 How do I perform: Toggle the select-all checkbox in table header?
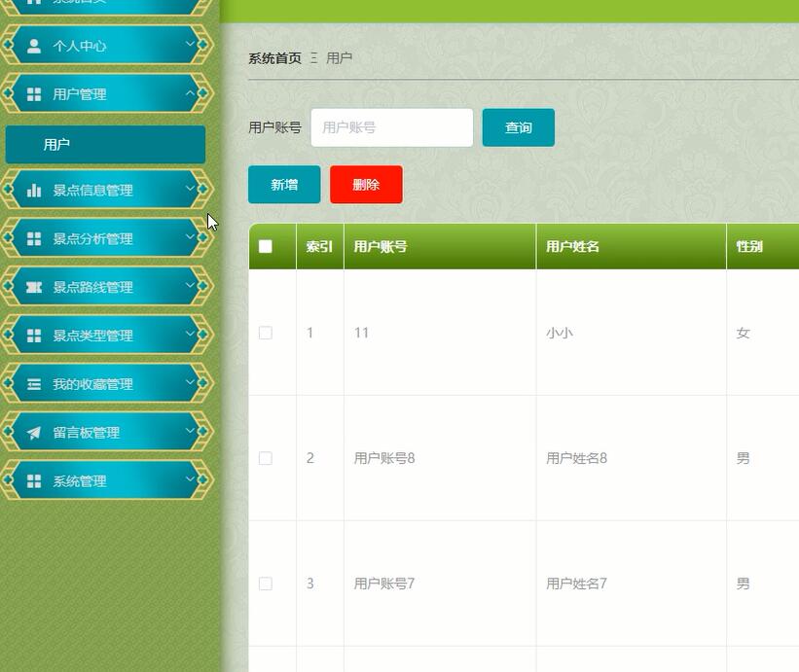[266, 247]
